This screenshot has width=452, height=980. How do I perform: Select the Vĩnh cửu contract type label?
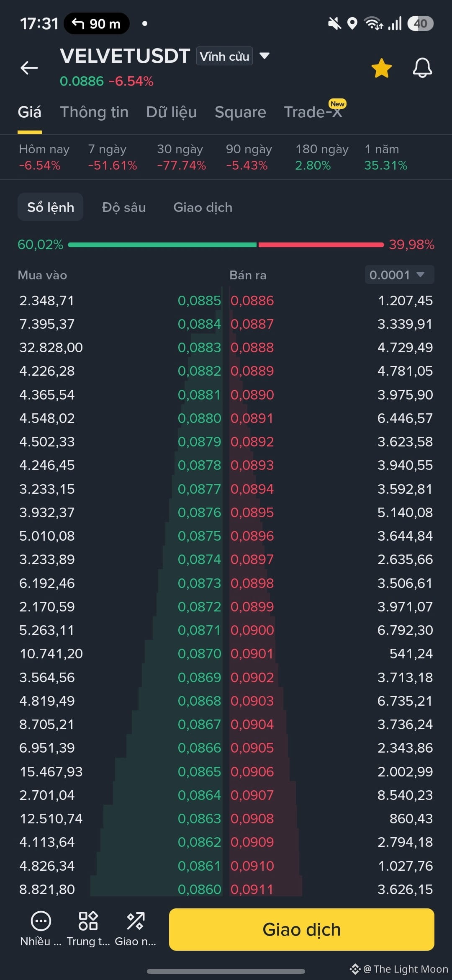pyautogui.click(x=224, y=56)
